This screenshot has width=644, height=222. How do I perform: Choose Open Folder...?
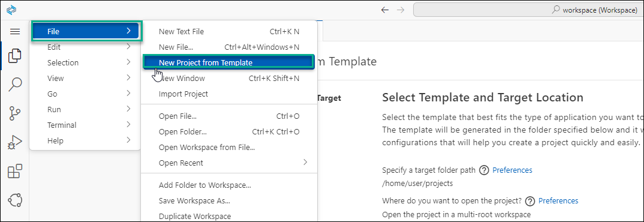229,131
